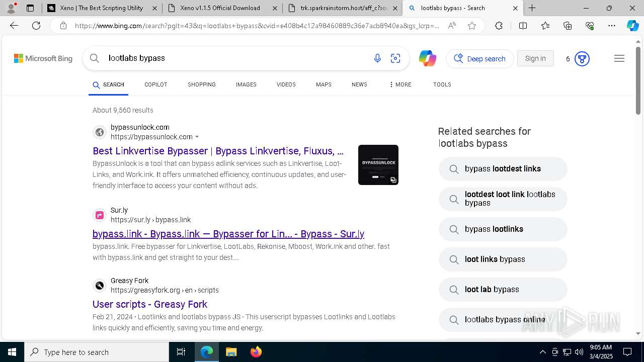
Task: Select the COPILOT search tab
Action: (156, 84)
